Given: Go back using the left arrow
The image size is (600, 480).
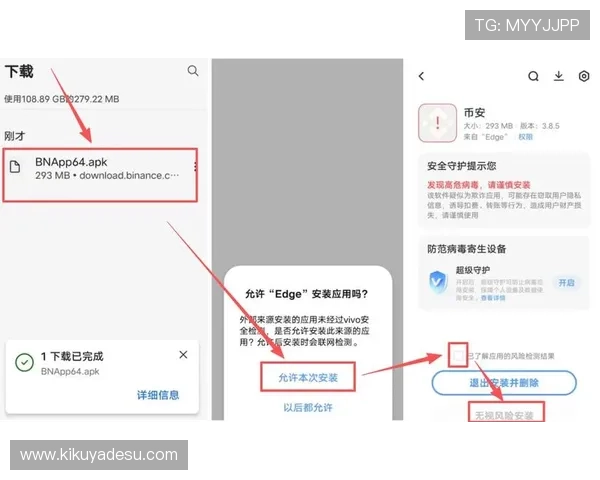Looking at the screenshot, I should tap(421, 76).
